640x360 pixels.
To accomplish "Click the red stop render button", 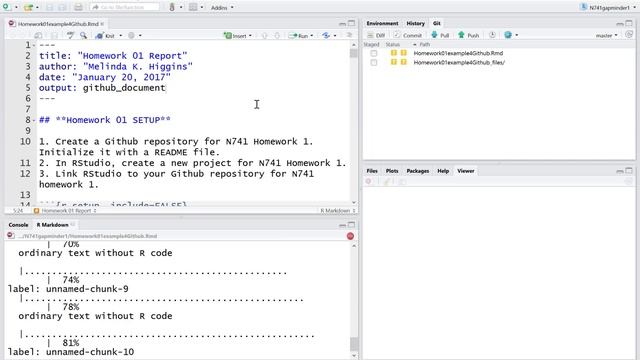I will [x=350, y=236].
